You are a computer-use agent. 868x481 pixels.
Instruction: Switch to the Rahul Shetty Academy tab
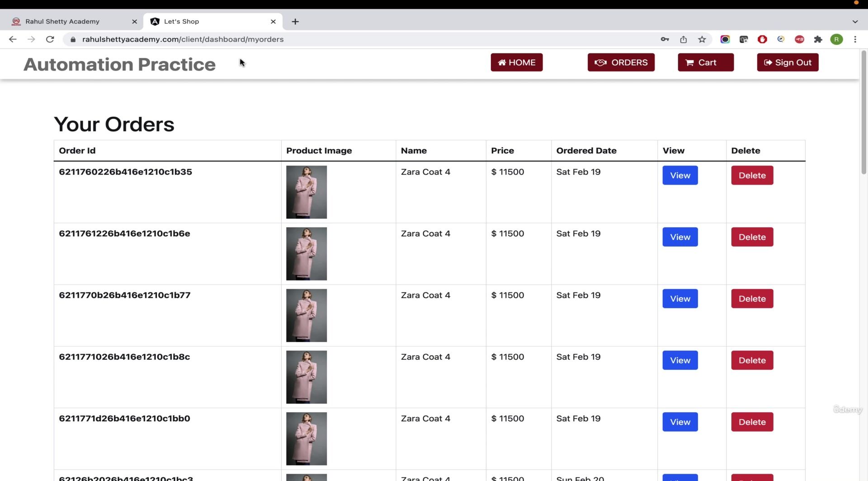[72, 21]
